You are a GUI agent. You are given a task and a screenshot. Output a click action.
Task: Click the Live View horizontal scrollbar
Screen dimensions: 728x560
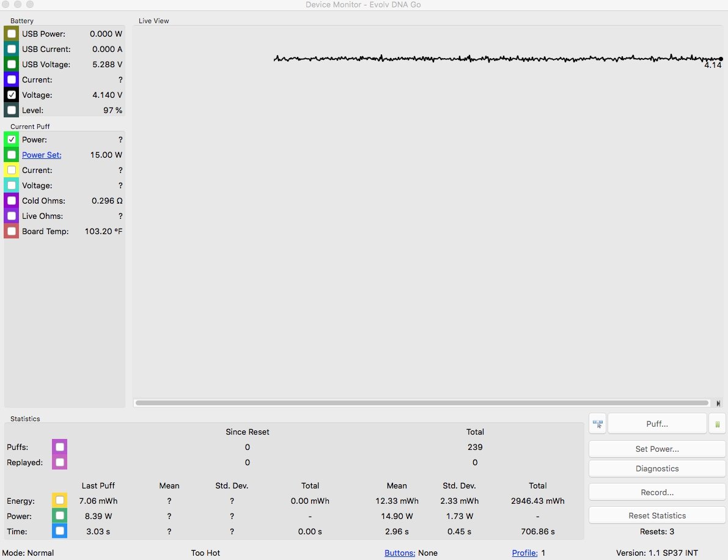(422, 403)
